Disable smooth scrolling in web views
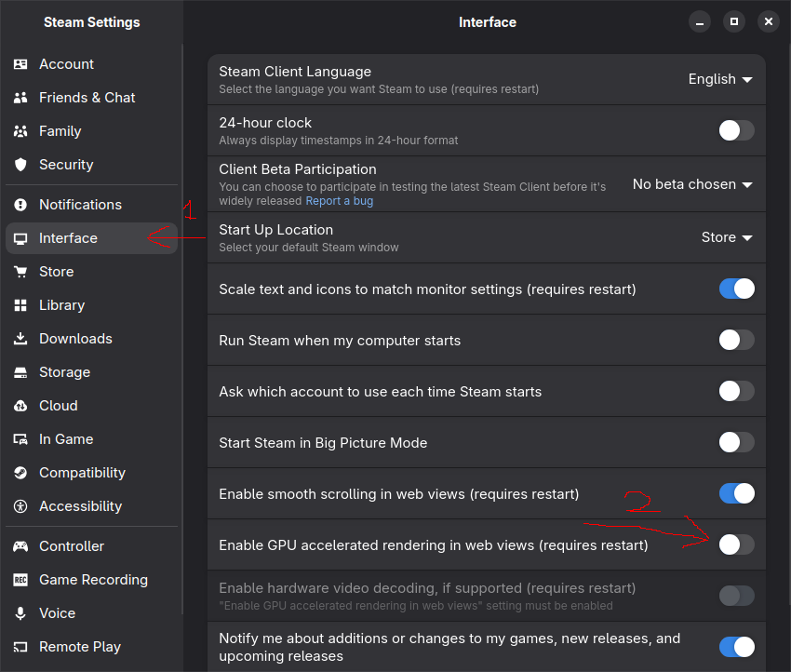Screen dimensions: 791x672 point(736,493)
